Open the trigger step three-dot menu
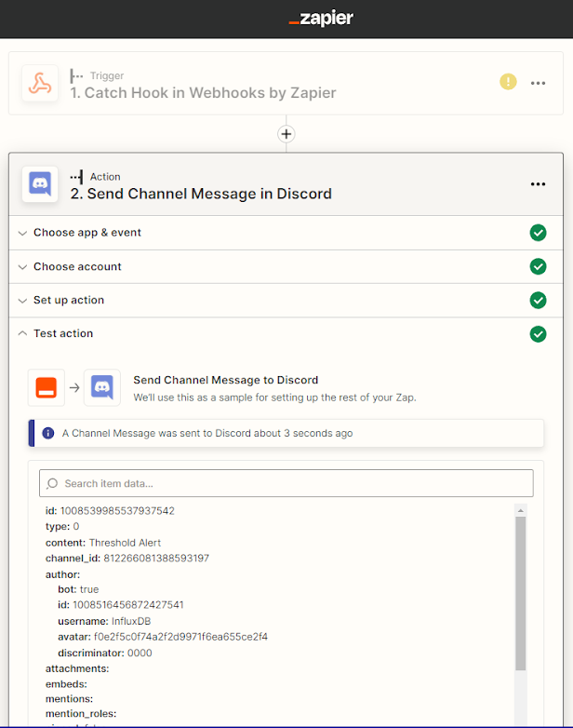Image resolution: width=573 pixels, height=728 pixels. tap(538, 83)
